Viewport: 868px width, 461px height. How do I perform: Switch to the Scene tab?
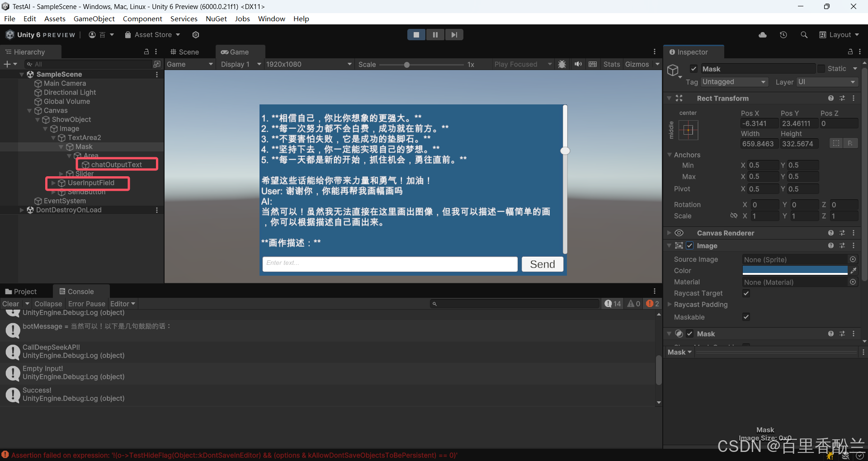185,52
